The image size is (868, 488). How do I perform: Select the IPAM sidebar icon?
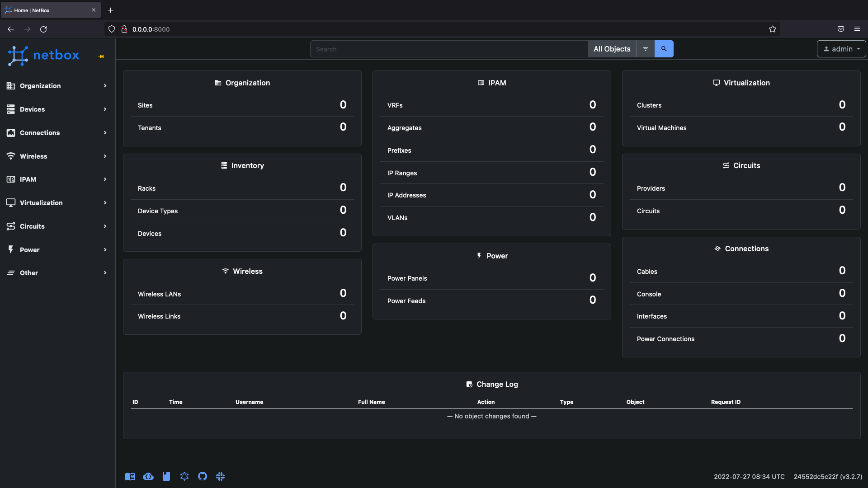[x=11, y=179]
